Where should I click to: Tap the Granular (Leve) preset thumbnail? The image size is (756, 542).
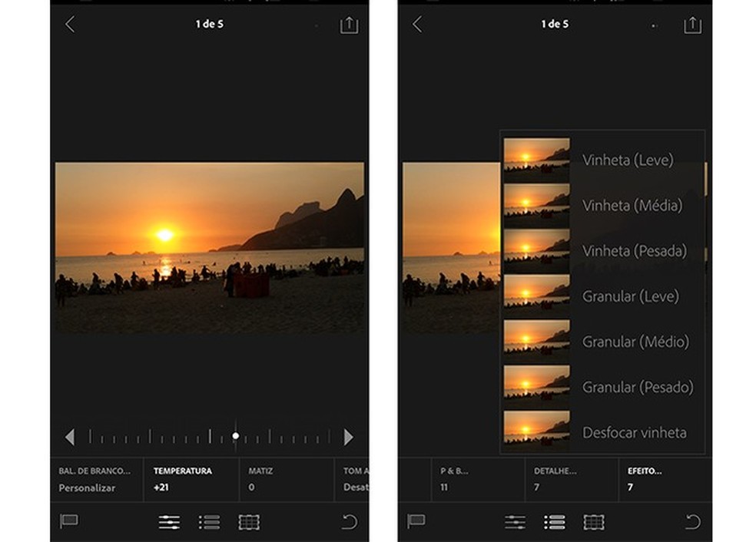tap(536, 296)
